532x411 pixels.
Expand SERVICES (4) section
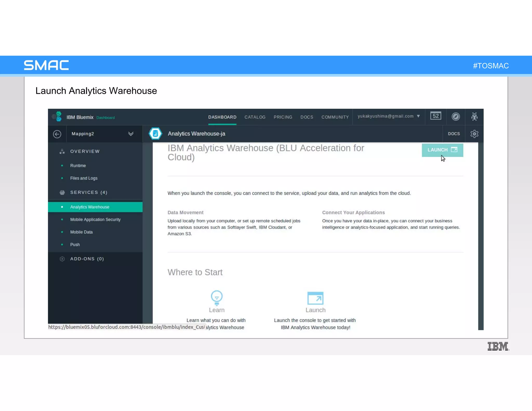[x=89, y=193]
